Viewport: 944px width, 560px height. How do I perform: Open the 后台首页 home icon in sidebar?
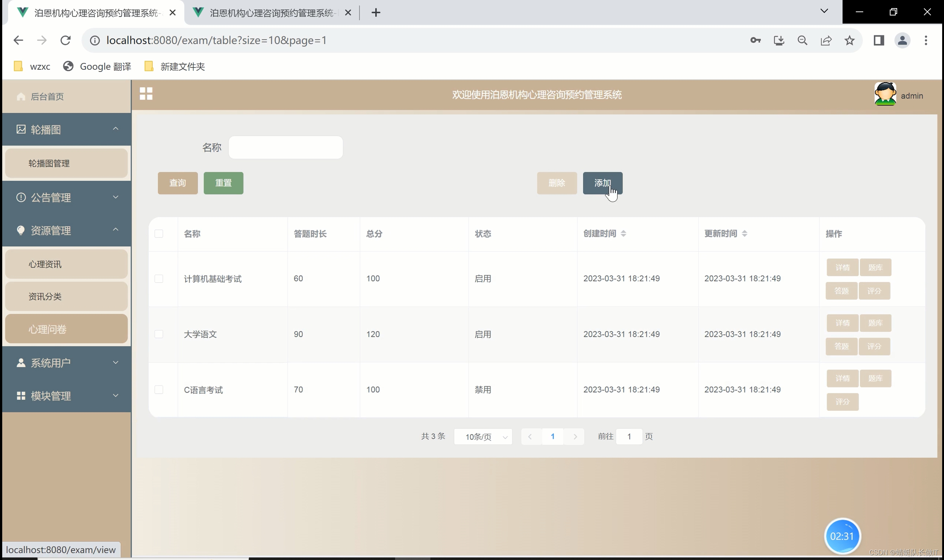coord(21,97)
